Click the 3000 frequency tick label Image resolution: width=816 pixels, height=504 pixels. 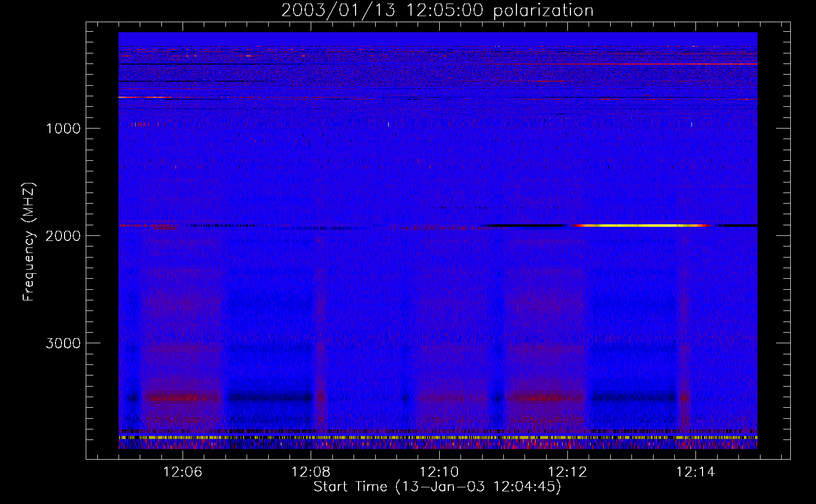(x=63, y=343)
